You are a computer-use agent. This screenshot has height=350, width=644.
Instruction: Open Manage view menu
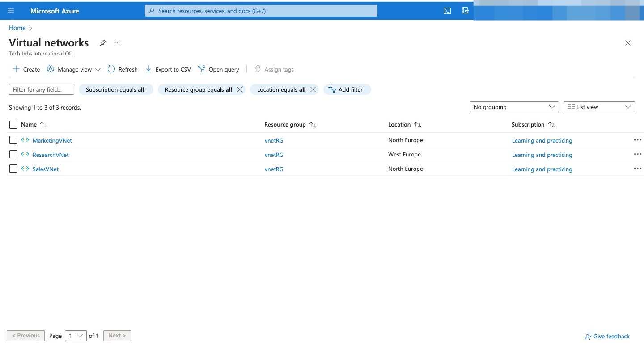[74, 69]
